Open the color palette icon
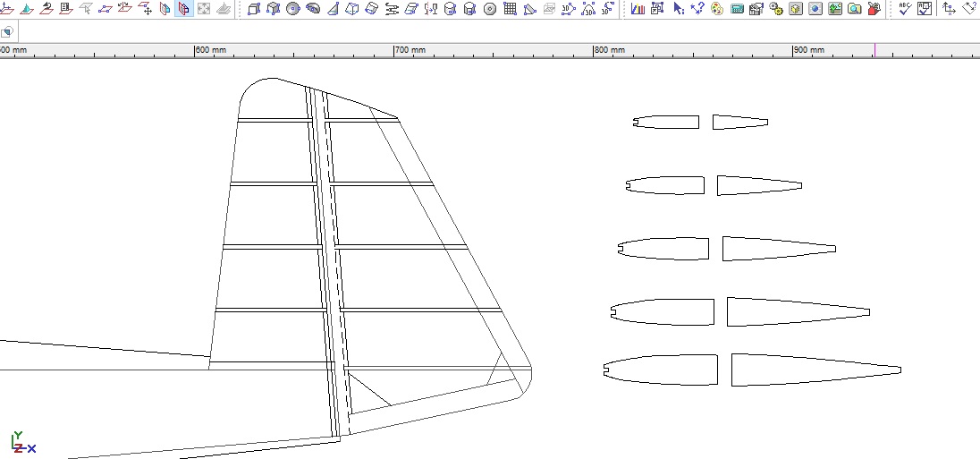The height and width of the screenshot is (459, 980). tap(717, 9)
